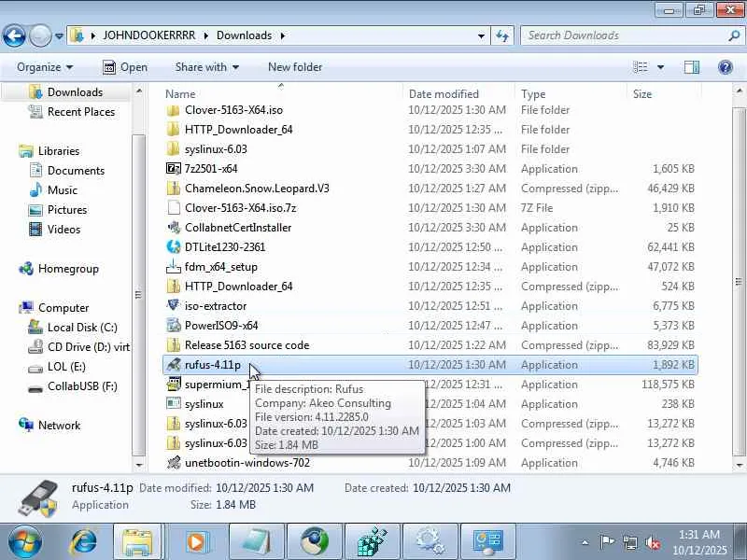Image resolution: width=747 pixels, height=560 pixels.
Task: Sort files by the Type column
Action: (x=533, y=94)
